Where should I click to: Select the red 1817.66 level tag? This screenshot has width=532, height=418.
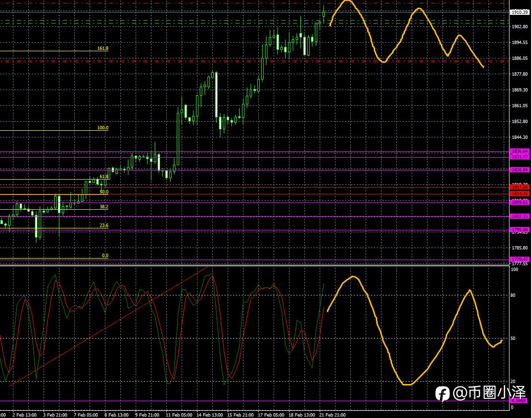tap(520, 187)
